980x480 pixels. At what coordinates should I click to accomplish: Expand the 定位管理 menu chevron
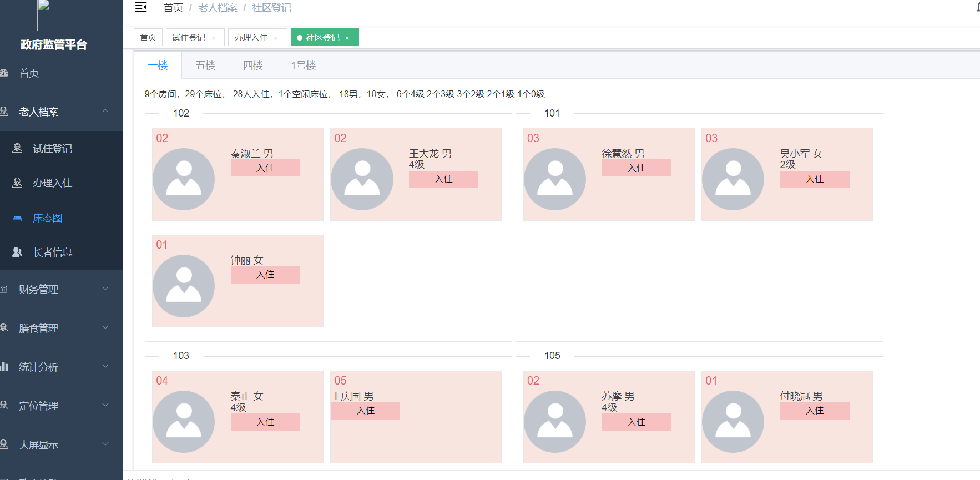[x=105, y=405]
